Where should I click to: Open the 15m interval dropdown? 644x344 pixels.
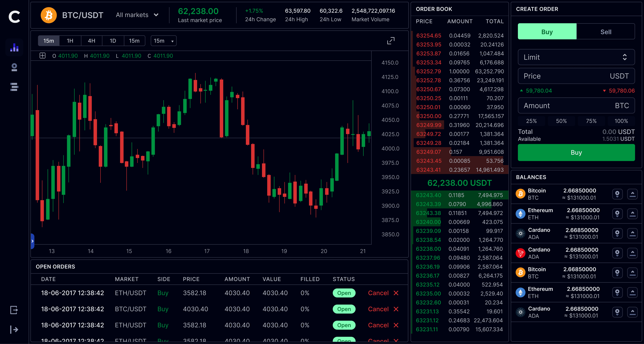point(164,41)
